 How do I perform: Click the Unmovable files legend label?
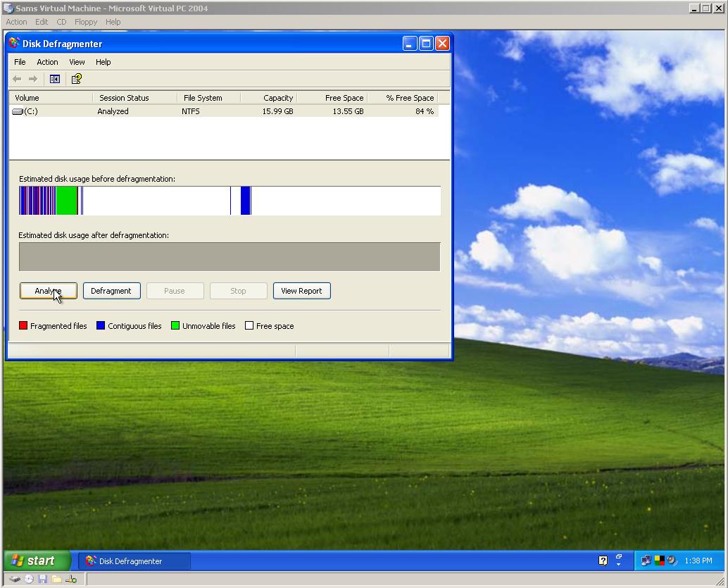tap(209, 326)
